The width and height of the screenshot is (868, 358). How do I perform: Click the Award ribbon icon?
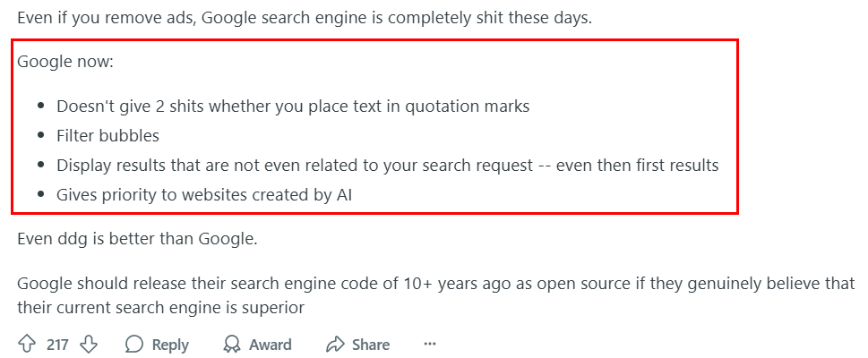coord(231,345)
